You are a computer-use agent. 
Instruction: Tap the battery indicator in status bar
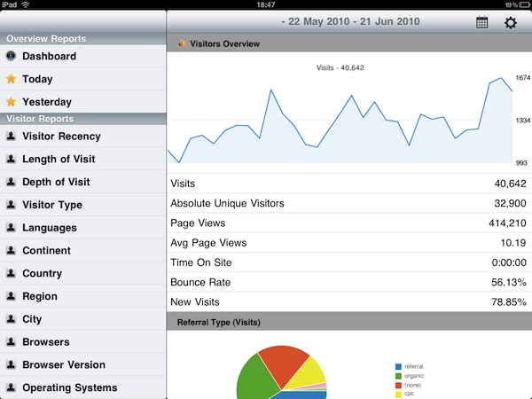524,4
